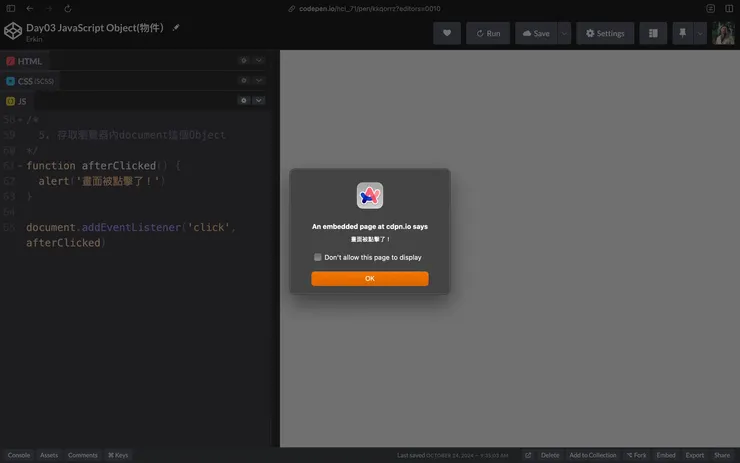Run the pen
The image size is (740, 463).
(x=488, y=33)
